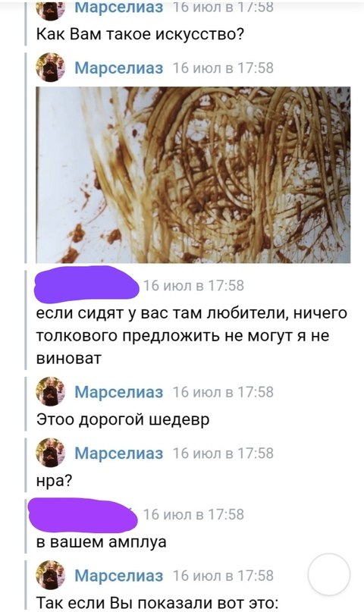This screenshot has width=364, height=612.
Task: Open Марселиаз name link above 'нра?'
Action: 118,454
